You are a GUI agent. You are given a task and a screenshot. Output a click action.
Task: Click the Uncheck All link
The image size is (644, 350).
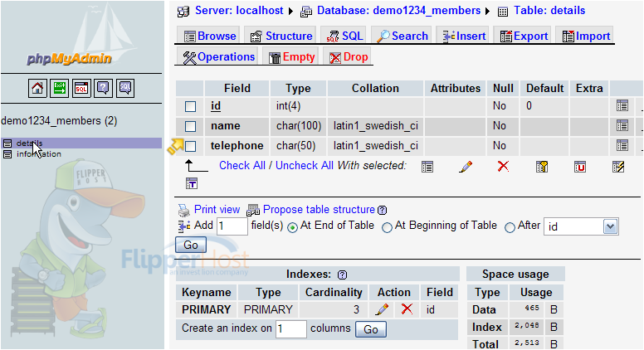[x=305, y=165]
